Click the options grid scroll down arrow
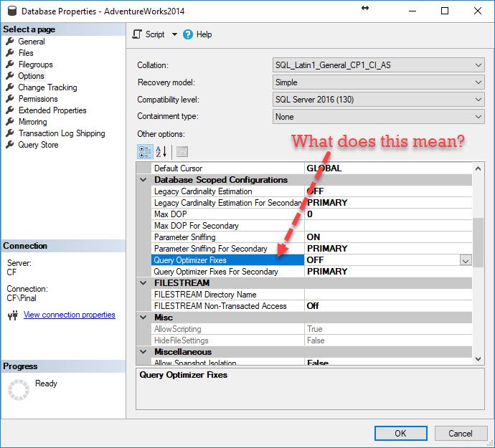 tap(478, 358)
